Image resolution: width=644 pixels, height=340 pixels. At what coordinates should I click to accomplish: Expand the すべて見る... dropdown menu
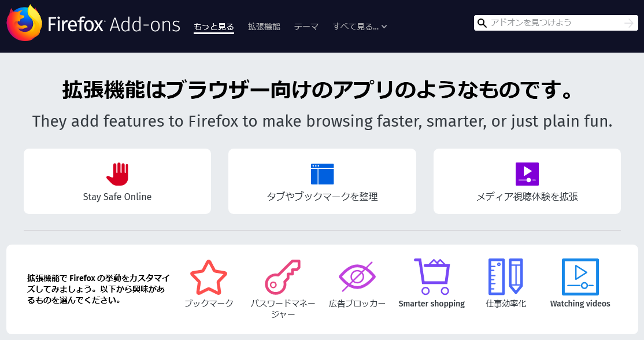[x=360, y=27]
